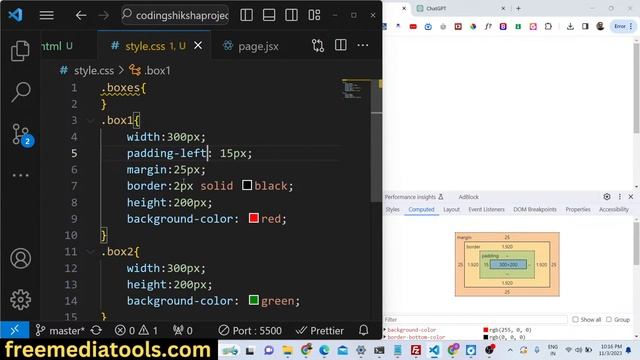Open Chrome downloads icon
The image size is (640, 360).
[x=570, y=26]
